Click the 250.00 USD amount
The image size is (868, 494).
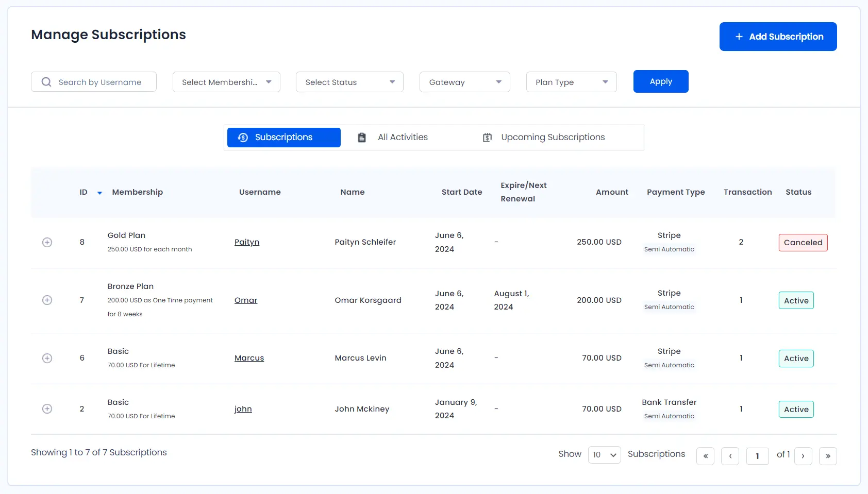click(x=599, y=242)
